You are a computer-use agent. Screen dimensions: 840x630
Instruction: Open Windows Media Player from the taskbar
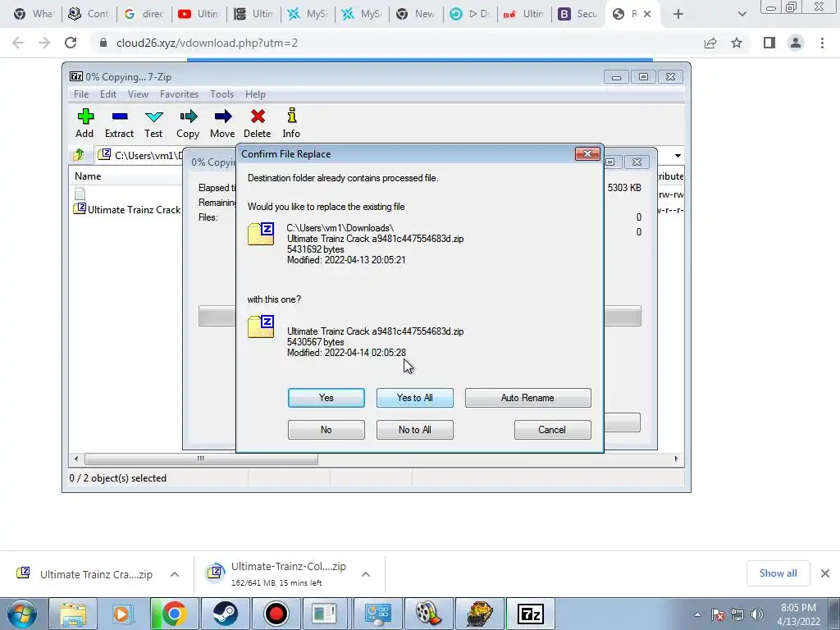123,614
